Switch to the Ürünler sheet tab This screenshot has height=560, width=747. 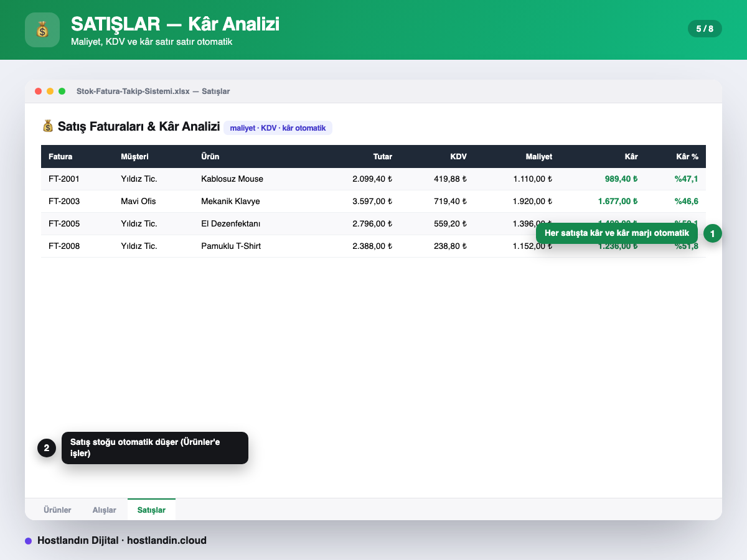(57, 510)
